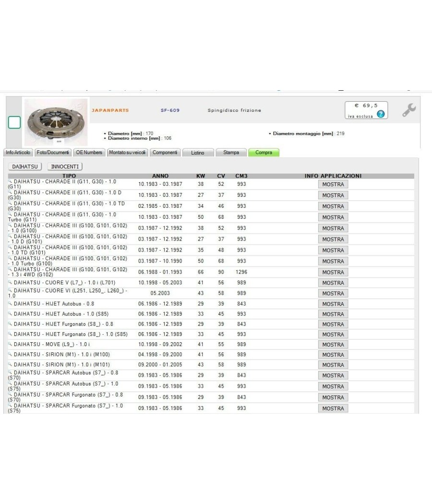Screen dimensions: 432x504
Task: Click magnifier icon for CHARADE III 1.0 (G100)
Action: 10,225
